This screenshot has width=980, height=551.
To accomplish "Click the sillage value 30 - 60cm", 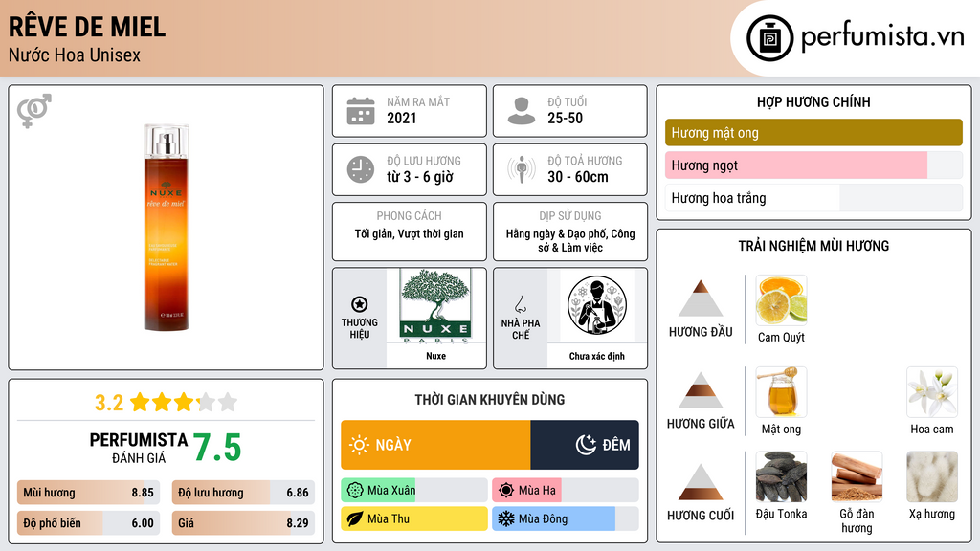I will (x=578, y=177).
